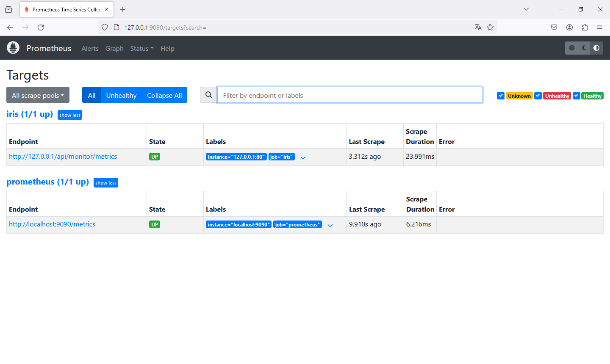
Task: Collapse prometheus pool with show less
Action: tap(106, 183)
